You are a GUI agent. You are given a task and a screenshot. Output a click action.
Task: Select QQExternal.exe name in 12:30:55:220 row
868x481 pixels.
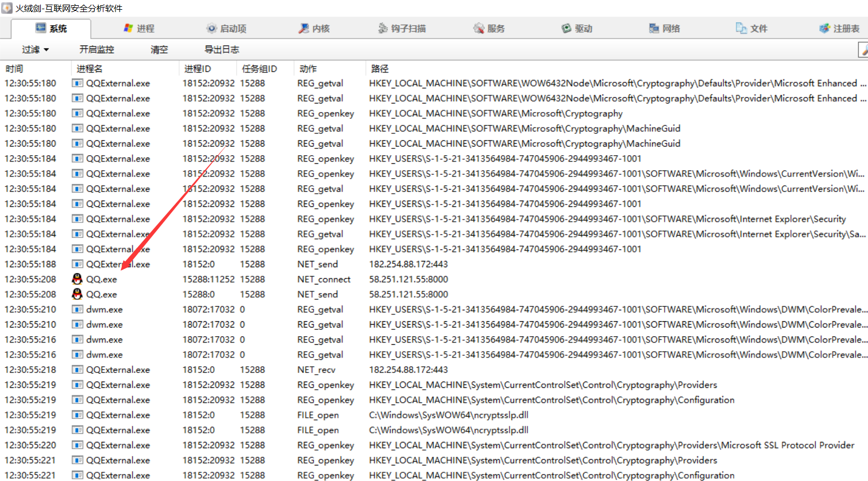point(118,445)
